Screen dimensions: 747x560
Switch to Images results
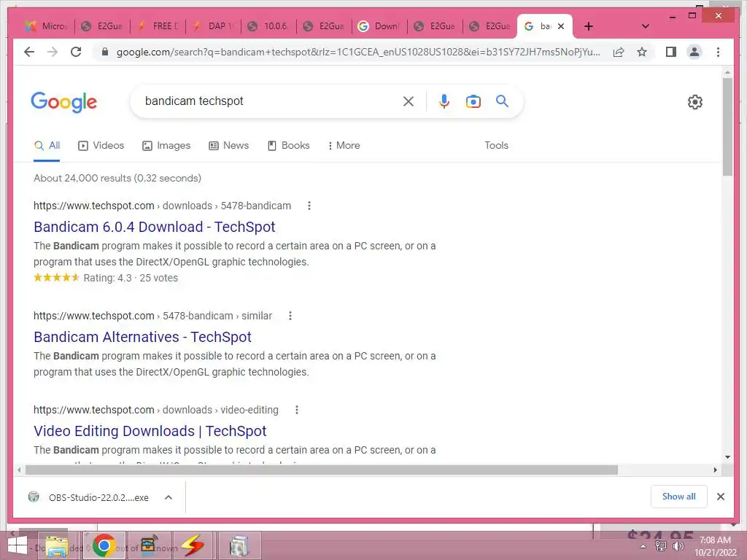(166, 145)
